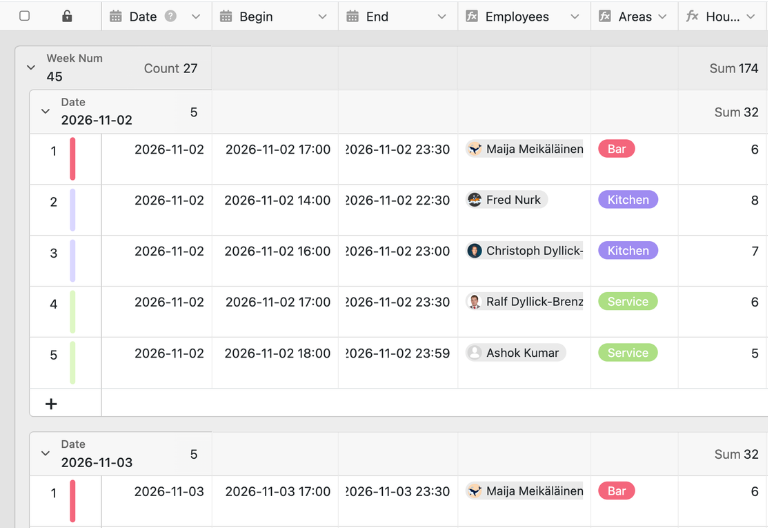
Task: Add a new row with the plus button
Action: pos(51,404)
